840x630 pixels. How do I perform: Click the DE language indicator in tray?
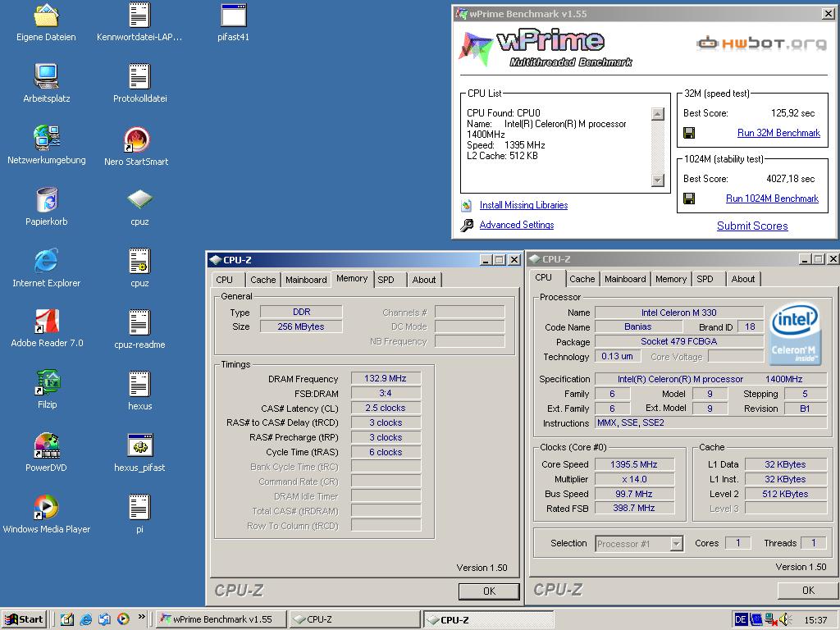[x=741, y=619]
